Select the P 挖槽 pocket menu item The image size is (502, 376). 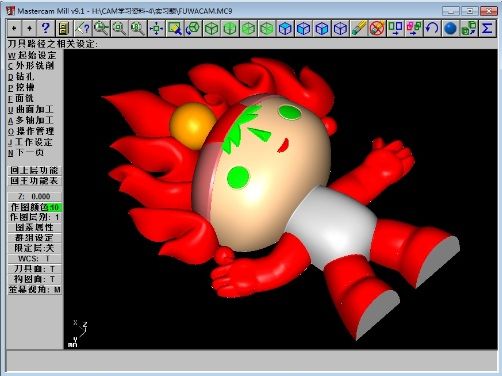point(21,87)
